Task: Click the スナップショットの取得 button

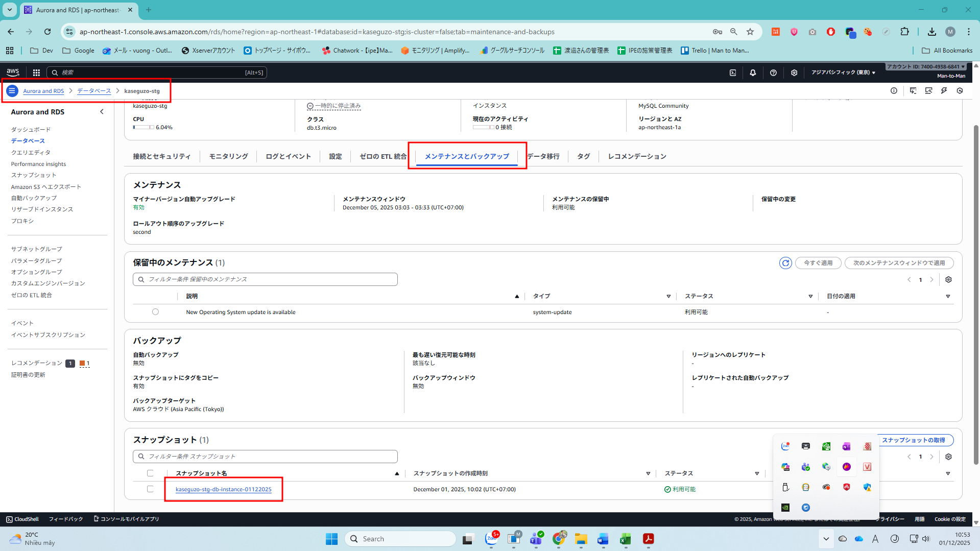Action: click(x=914, y=440)
